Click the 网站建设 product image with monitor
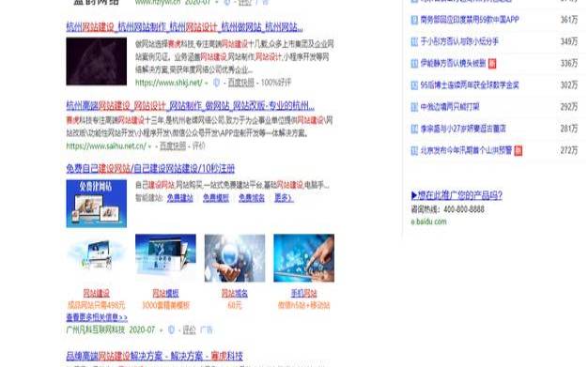Viewport: 588px width, 367px height. 97,258
